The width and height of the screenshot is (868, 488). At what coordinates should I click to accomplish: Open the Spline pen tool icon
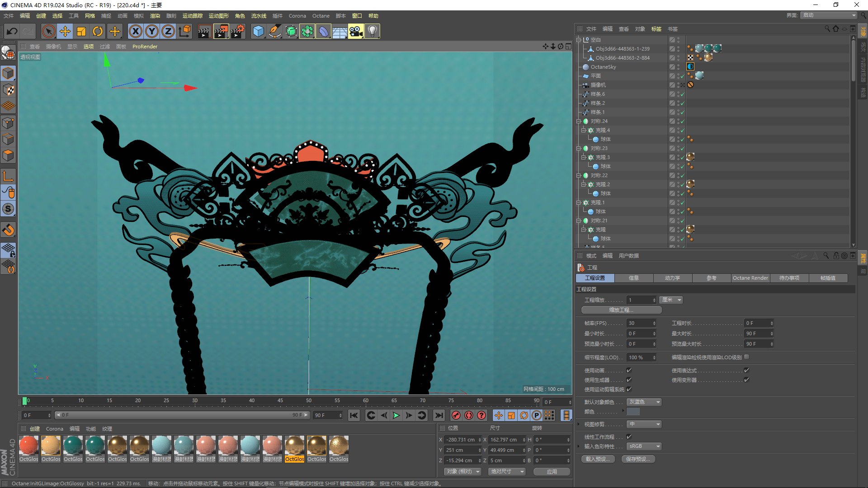click(274, 31)
